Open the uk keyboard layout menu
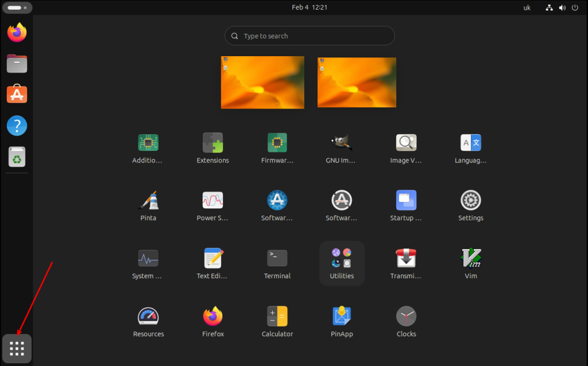This screenshot has height=366, width=588. click(x=527, y=7)
